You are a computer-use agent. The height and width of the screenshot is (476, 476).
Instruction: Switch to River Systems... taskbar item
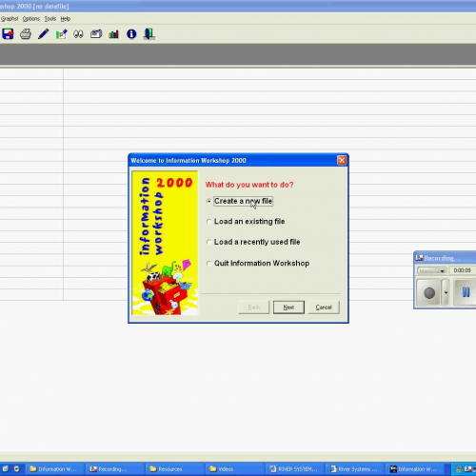(x=355, y=469)
